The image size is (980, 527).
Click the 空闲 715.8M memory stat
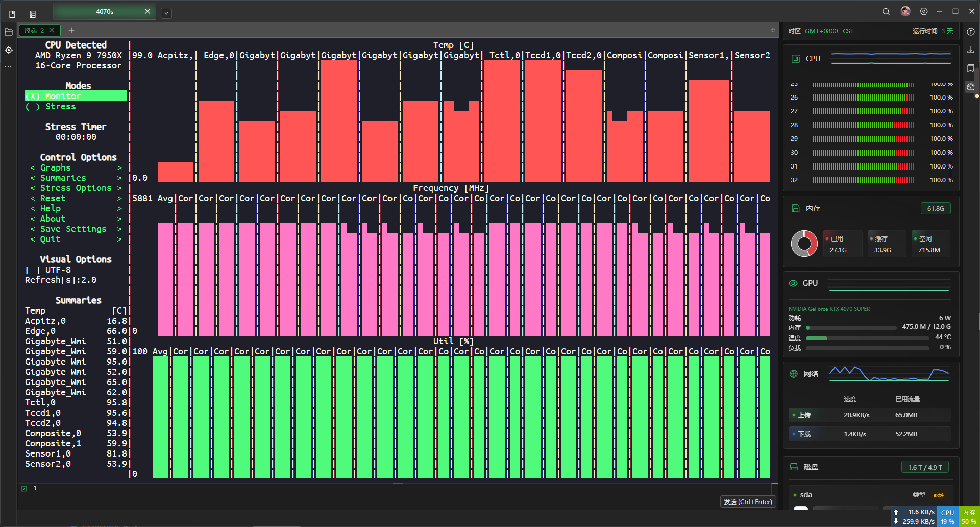pos(931,244)
